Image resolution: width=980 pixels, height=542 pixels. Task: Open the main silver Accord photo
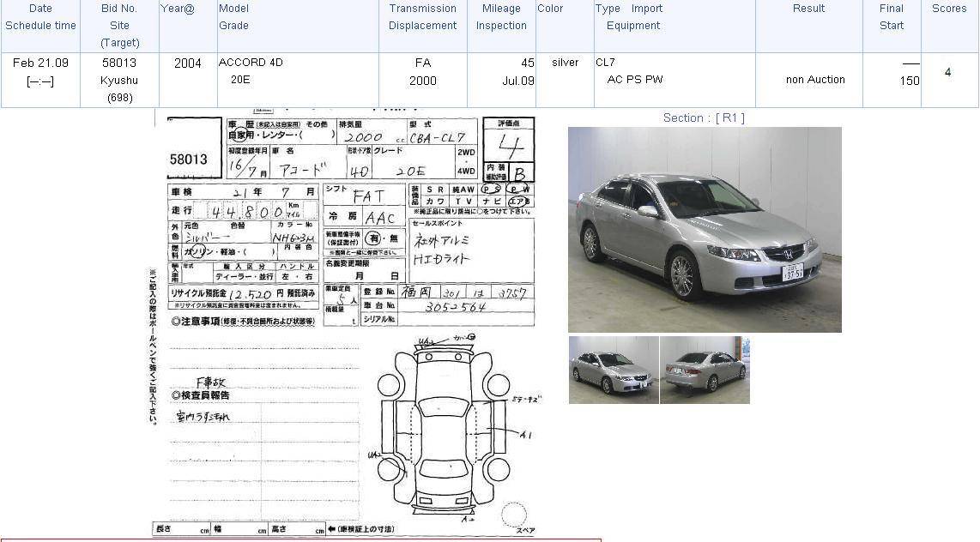coord(705,230)
